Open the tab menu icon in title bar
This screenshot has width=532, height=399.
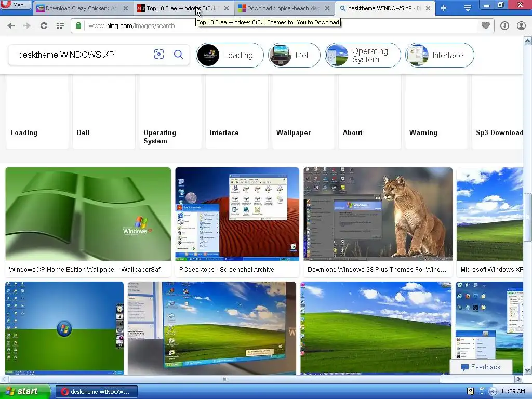click(x=468, y=8)
